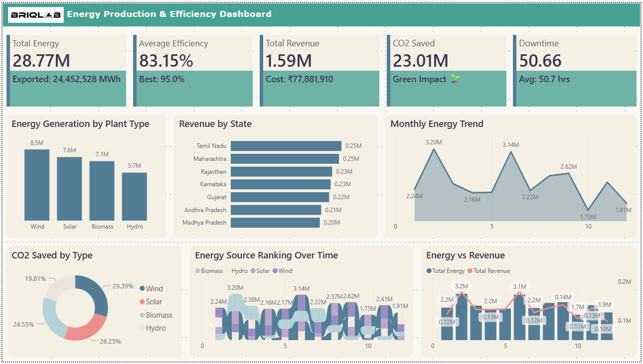Click the Biomass legend marker in Energy Source Ranking

pyautogui.click(x=198, y=271)
